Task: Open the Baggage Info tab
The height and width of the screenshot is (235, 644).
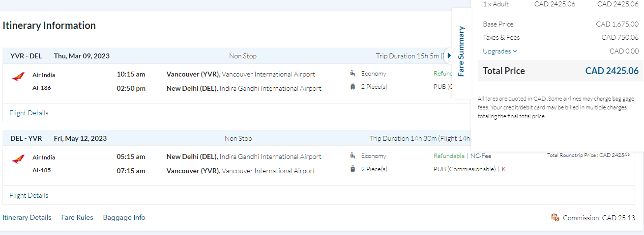Action: (x=124, y=217)
